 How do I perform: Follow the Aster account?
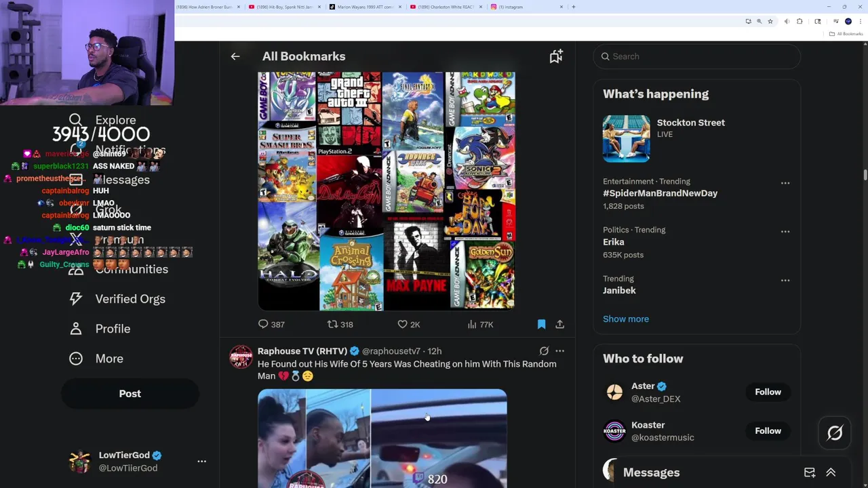768,392
